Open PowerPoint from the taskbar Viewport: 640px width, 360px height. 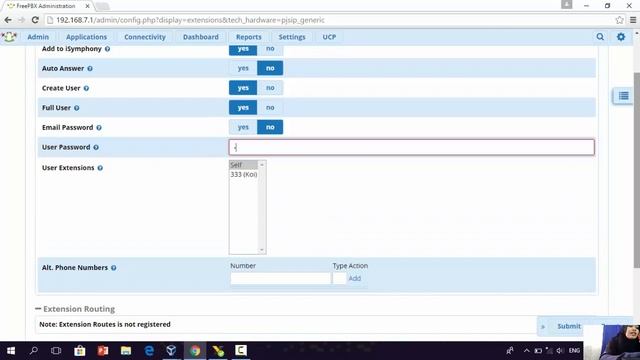pyautogui.click(x=103, y=351)
